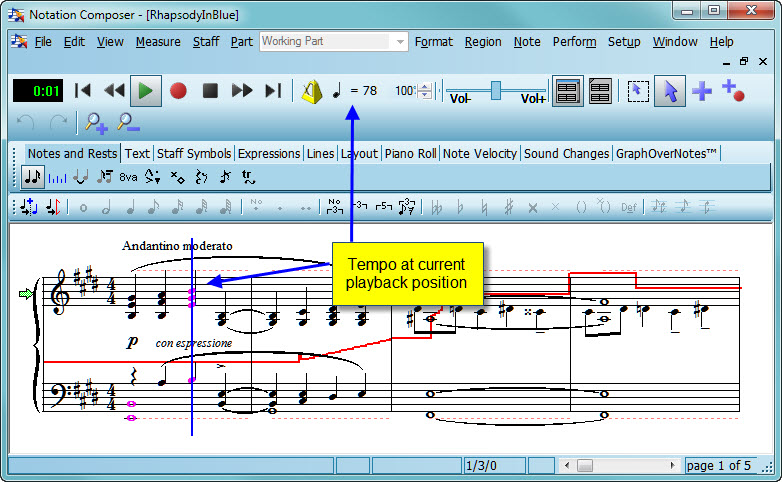Open the Perform menu

click(574, 42)
